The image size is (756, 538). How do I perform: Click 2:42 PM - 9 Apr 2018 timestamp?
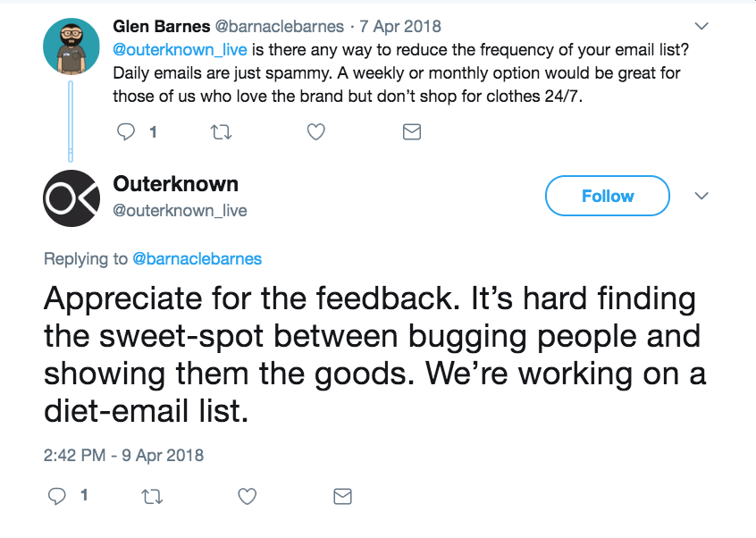(x=123, y=455)
